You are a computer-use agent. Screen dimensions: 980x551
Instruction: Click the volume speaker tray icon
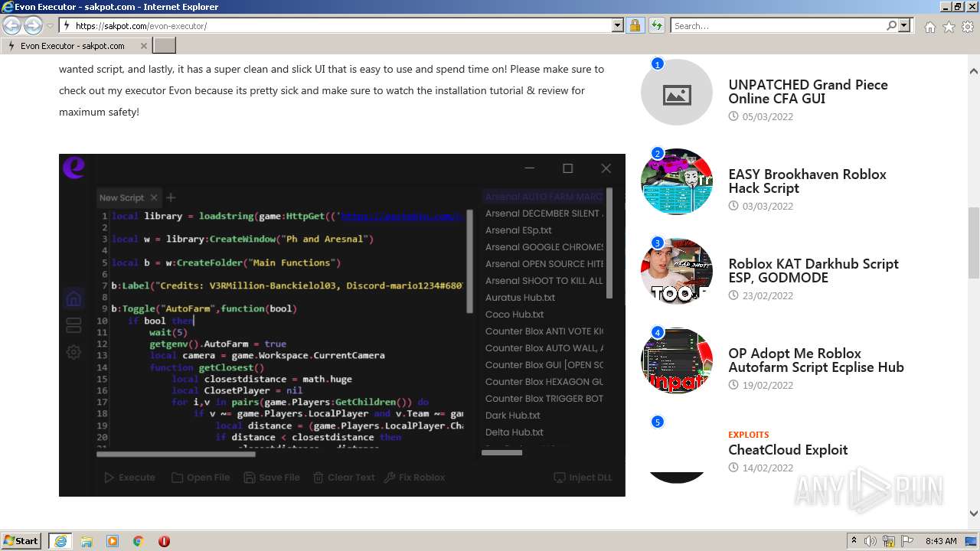[x=871, y=541]
